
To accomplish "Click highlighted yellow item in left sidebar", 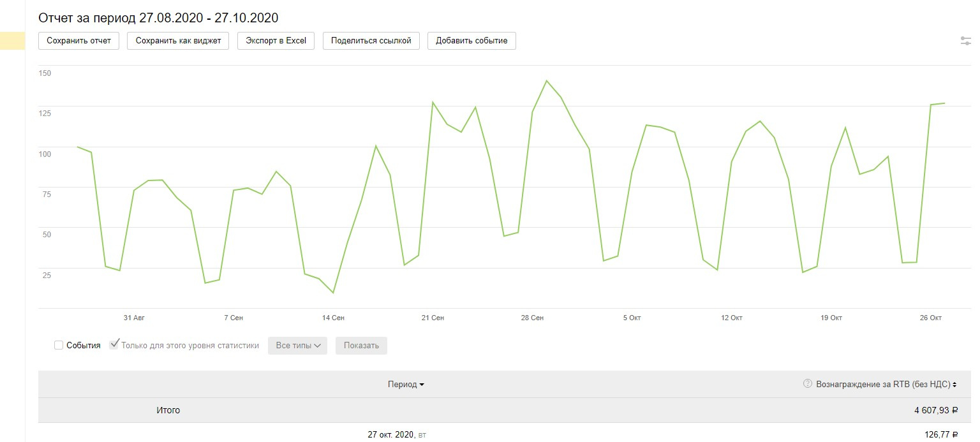I will (x=12, y=41).
